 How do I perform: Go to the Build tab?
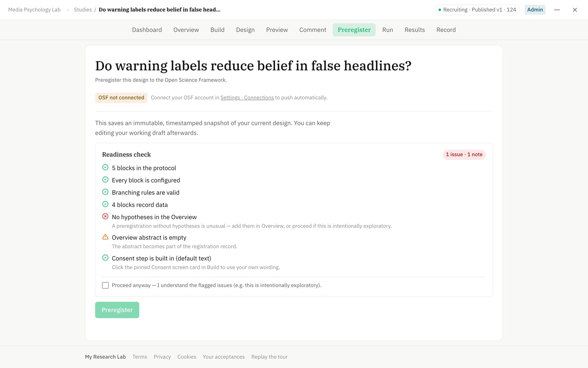(x=217, y=30)
